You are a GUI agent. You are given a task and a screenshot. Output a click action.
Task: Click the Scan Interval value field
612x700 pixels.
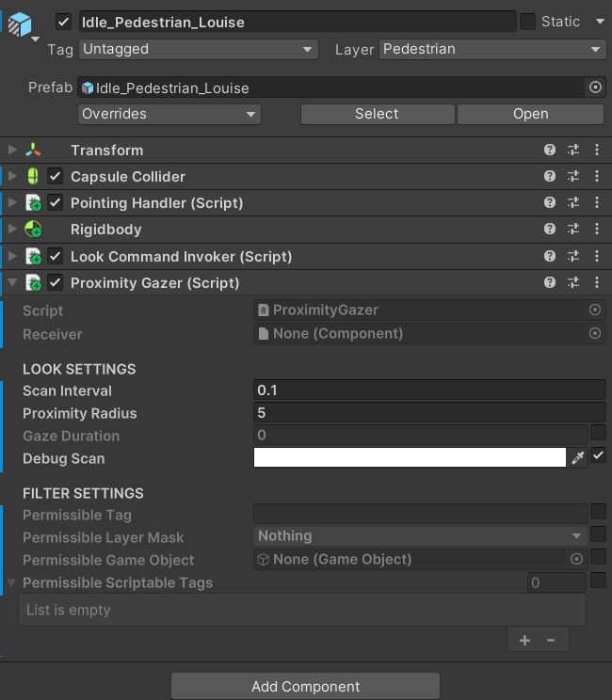point(429,390)
